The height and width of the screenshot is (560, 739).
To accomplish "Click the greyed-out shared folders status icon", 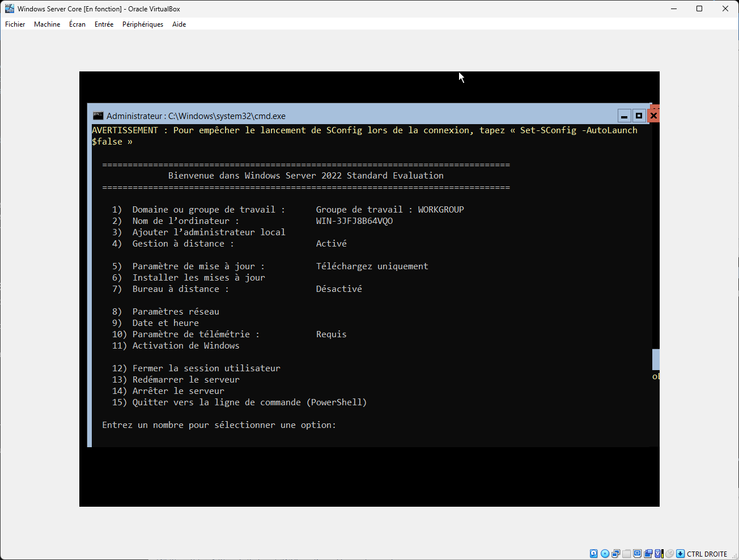I will tap(626, 554).
